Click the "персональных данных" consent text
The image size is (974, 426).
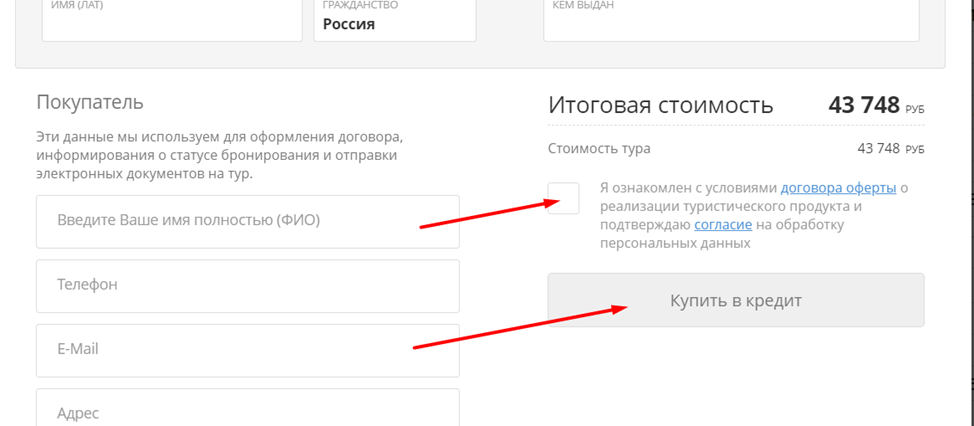click(x=675, y=244)
